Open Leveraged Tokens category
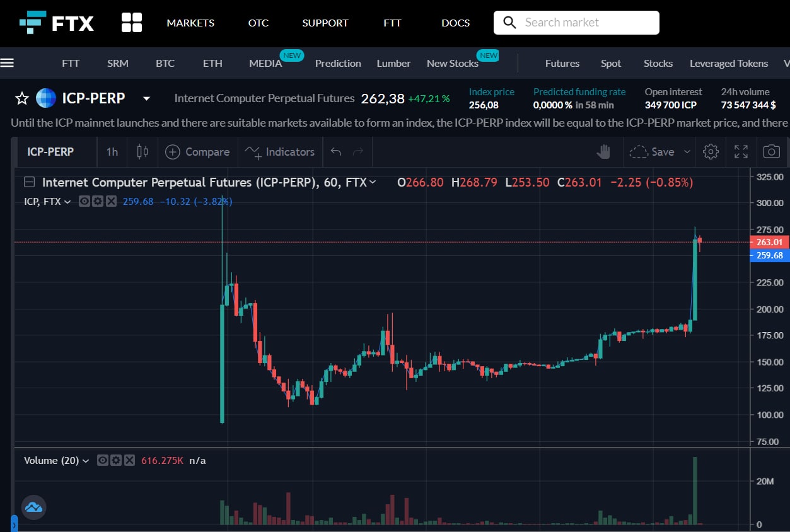 [729, 63]
